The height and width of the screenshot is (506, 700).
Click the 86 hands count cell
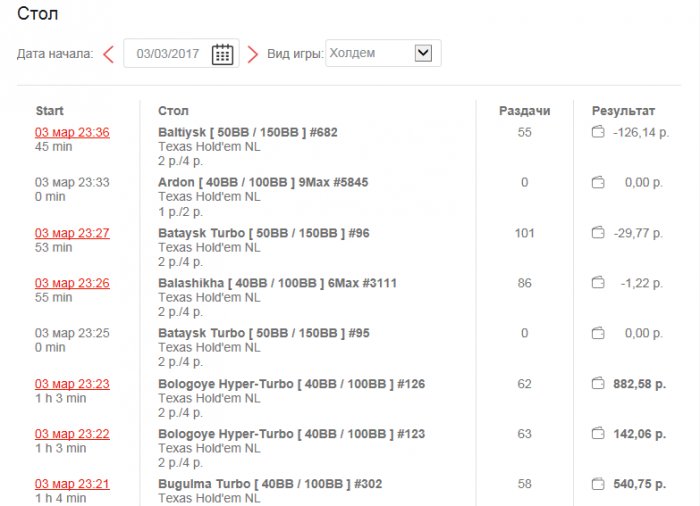525,283
